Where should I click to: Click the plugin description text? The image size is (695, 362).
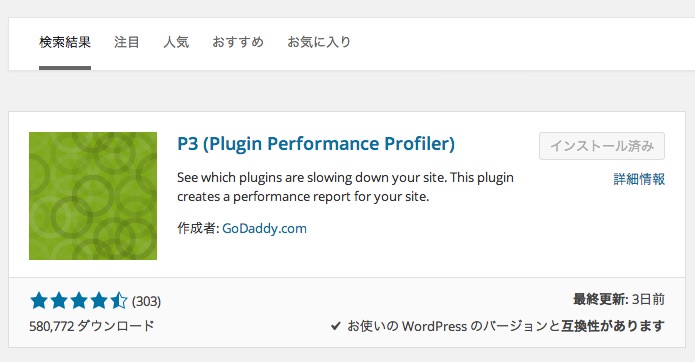click(x=345, y=187)
